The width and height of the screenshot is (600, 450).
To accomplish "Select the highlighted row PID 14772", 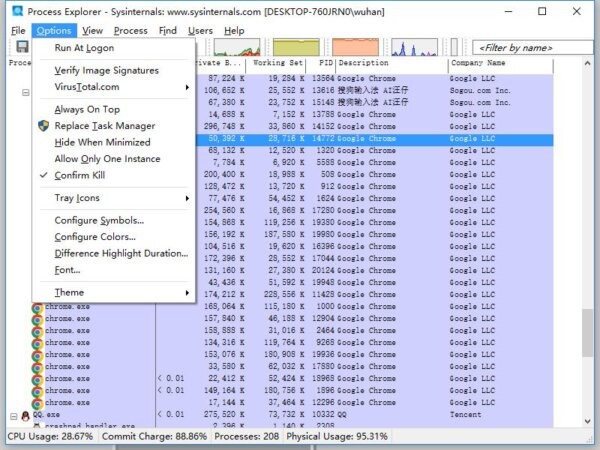I will (375, 139).
